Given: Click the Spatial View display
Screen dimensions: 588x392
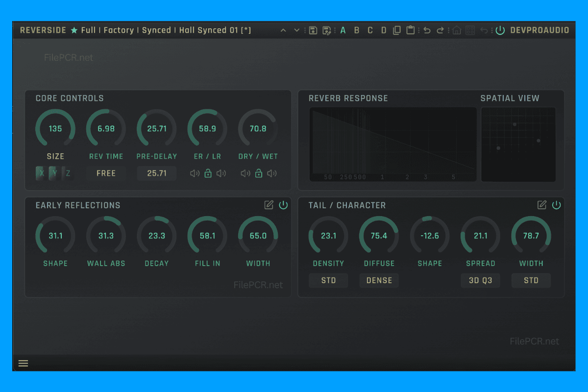Looking at the screenshot, I should pyautogui.click(x=518, y=145).
